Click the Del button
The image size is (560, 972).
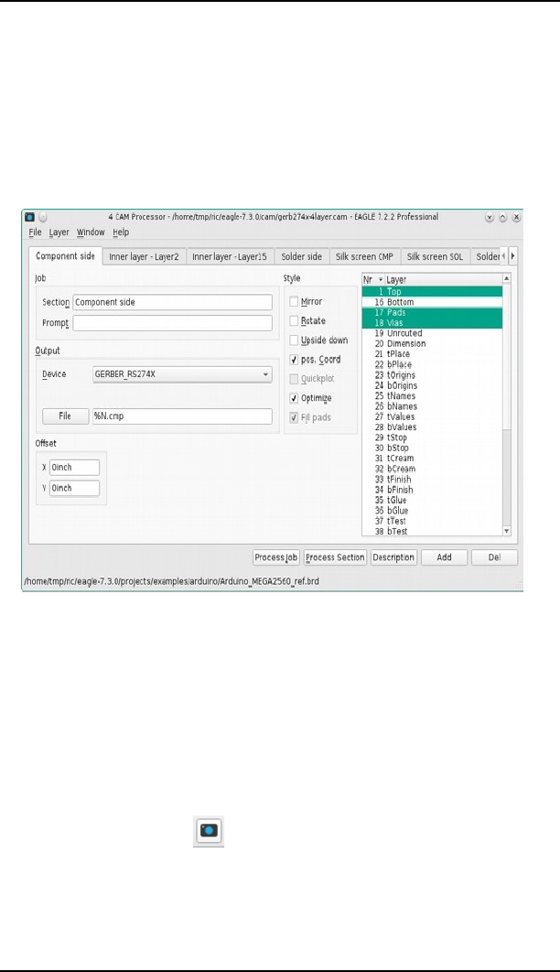pyautogui.click(x=494, y=557)
